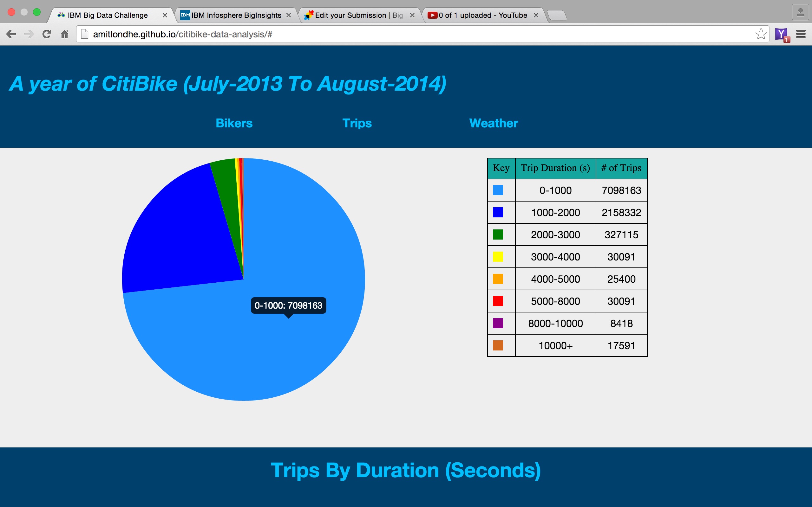Go to the browser home icon
Viewport: 812px width, 507px height.
click(x=64, y=34)
